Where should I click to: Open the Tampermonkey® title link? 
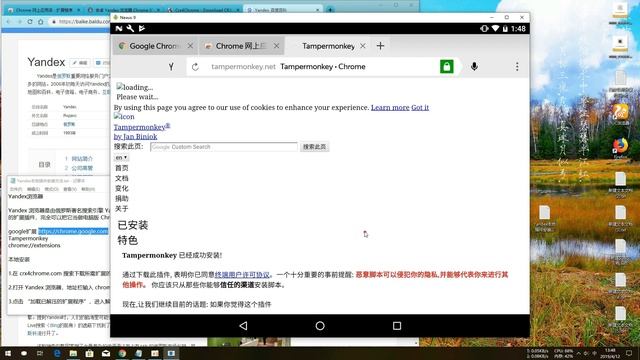pos(142,127)
